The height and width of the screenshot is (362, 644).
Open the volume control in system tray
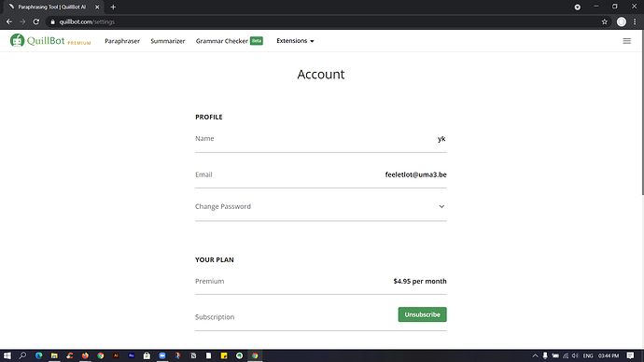coord(575,355)
